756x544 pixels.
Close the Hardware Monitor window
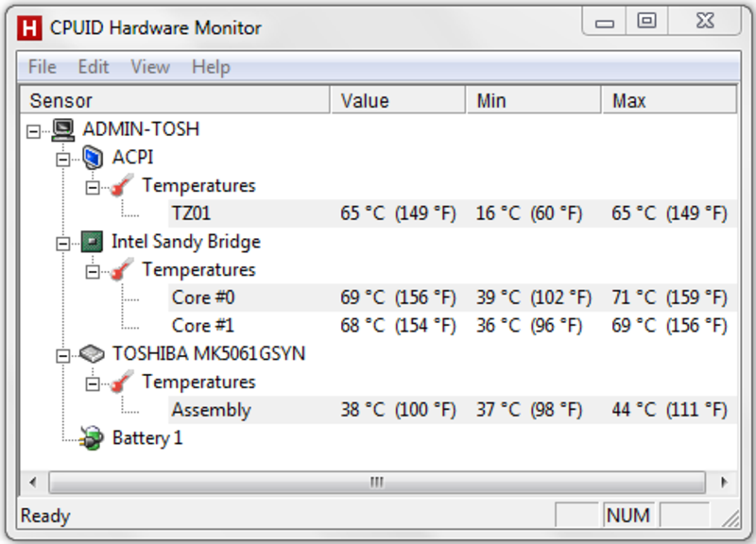[x=704, y=21]
